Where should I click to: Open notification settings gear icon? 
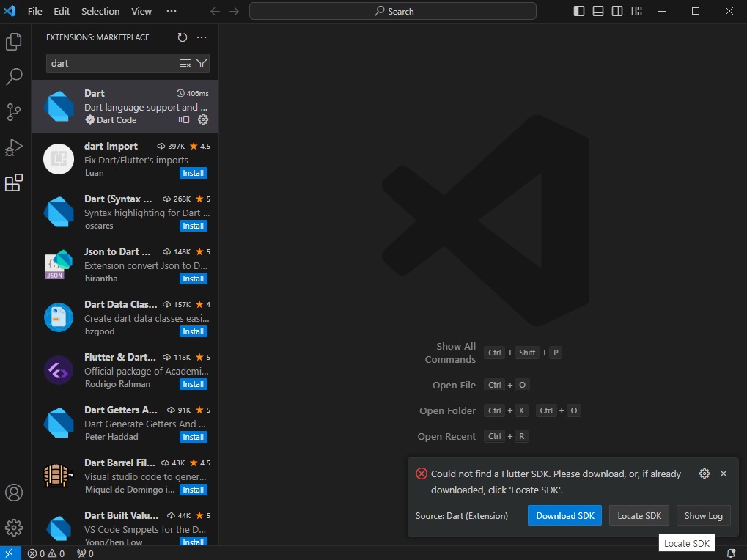[x=704, y=474]
